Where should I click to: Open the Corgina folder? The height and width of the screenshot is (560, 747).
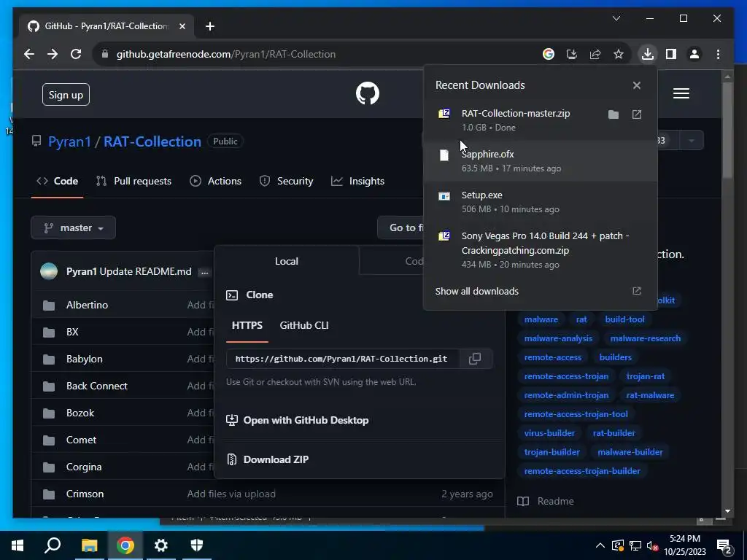click(84, 467)
